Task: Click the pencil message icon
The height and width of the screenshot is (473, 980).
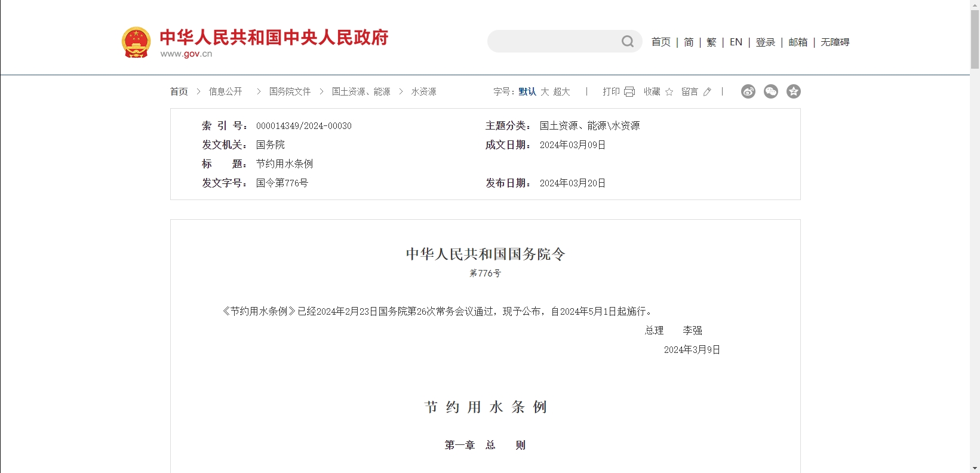Action: pos(707,91)
